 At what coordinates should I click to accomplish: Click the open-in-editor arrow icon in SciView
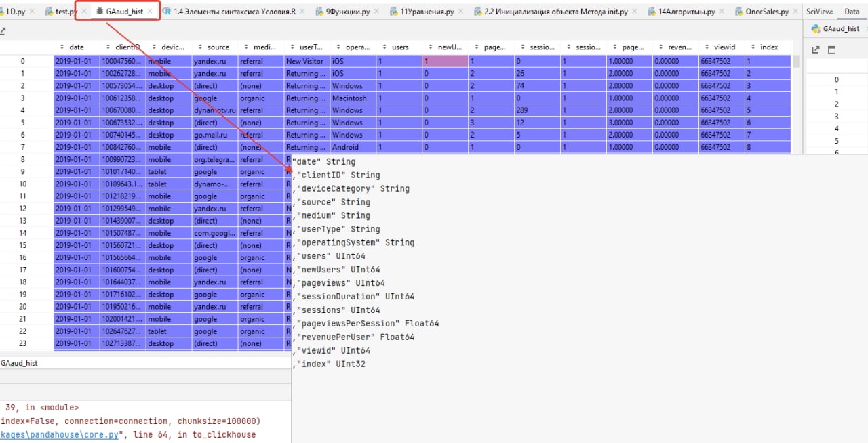(816, 50)
